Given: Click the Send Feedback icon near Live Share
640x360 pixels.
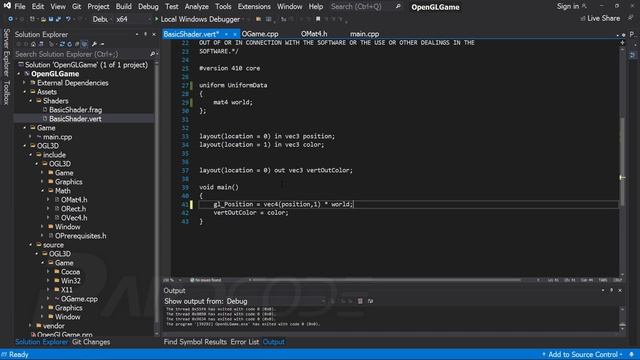Looking at the screenshot, I should (x=631, y=18).
